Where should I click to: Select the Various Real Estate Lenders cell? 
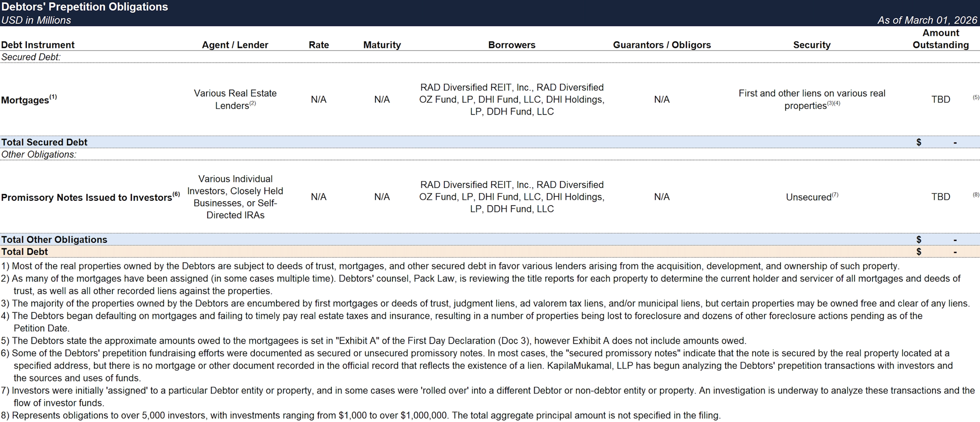[x=235, y=99]
